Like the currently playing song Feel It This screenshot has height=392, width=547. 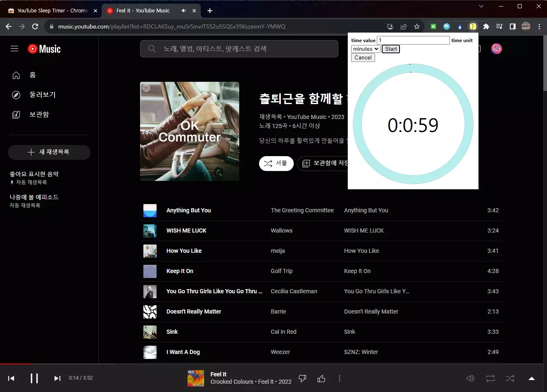pyautogui.click(x=321, y=378)
